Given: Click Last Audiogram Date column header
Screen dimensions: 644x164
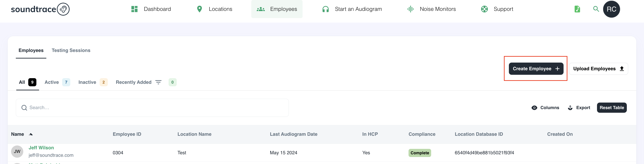Looking at the screenshot, I should (294, 134).
